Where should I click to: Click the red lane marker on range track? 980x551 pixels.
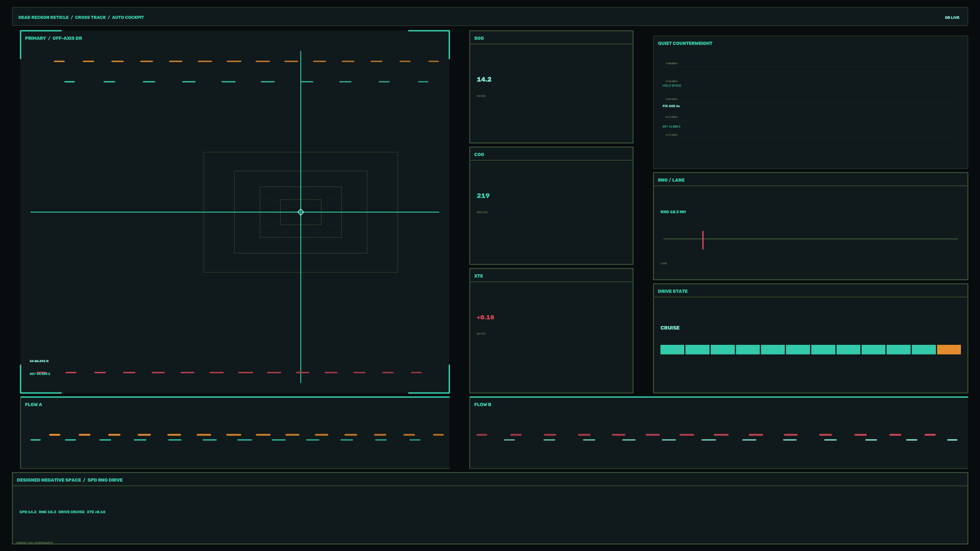(x=703, y=240)
